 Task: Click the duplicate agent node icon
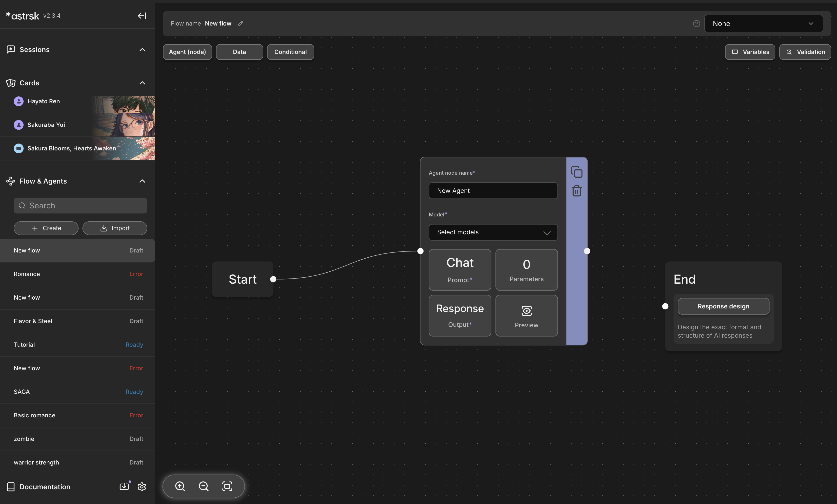click(x=577, y=172)
